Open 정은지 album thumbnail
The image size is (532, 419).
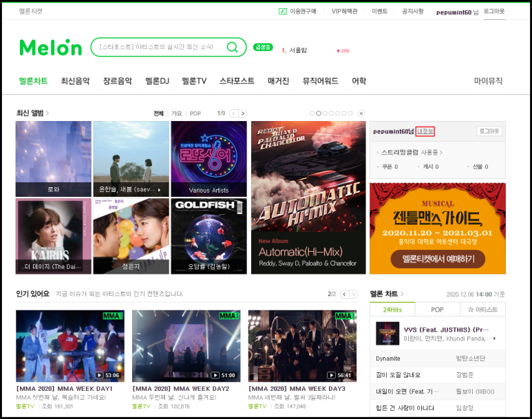(131, 236)
